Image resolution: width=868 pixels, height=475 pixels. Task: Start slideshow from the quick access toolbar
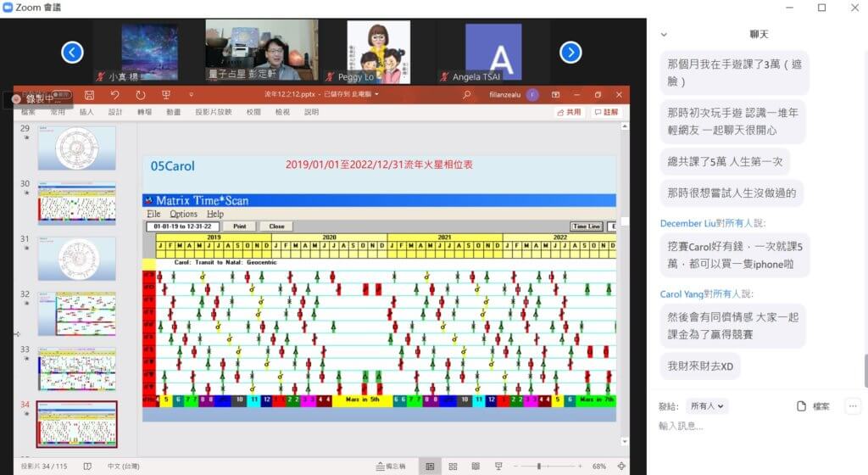pos(165,95)
